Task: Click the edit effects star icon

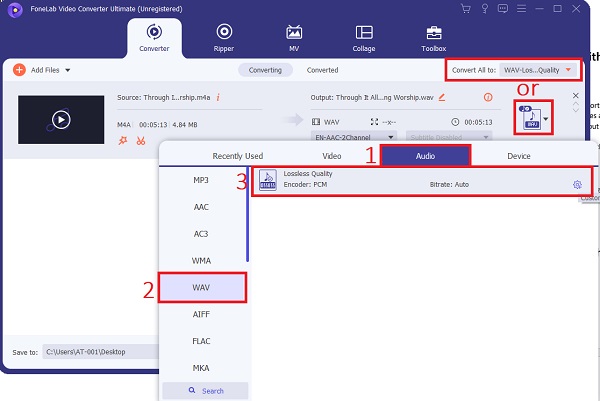Action: pos(123,140)
